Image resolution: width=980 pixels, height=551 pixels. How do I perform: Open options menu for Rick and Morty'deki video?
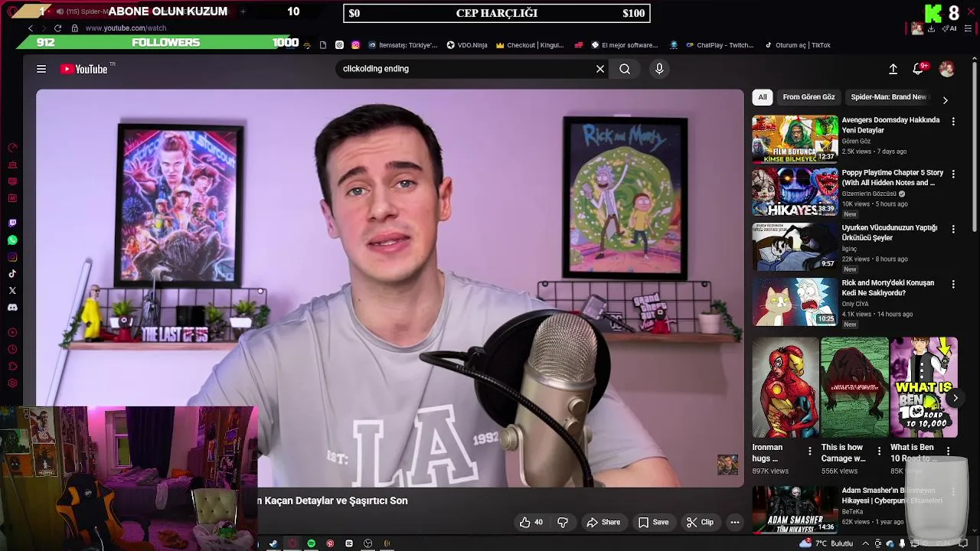pyautogui.click(x=953, y=285)
